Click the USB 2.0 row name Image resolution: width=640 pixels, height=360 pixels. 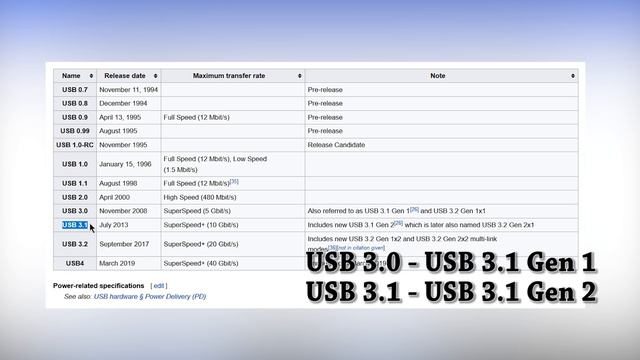tap(75, 197)
